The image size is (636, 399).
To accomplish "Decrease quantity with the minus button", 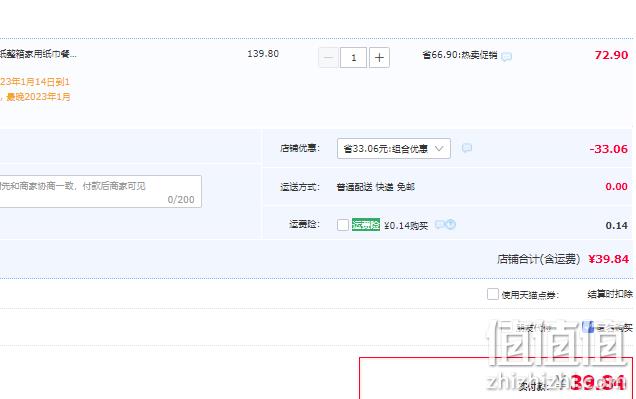I will 328,58.
